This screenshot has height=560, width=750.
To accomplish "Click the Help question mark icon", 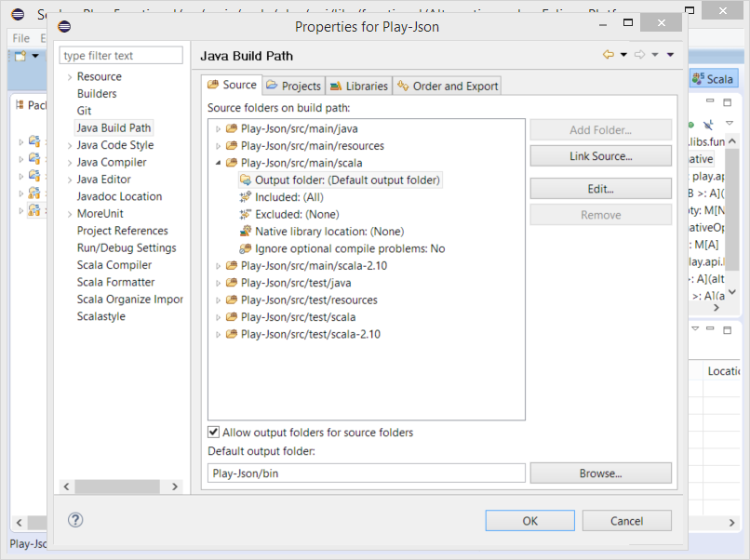I will pyautogui.click(x=76, y=520).
